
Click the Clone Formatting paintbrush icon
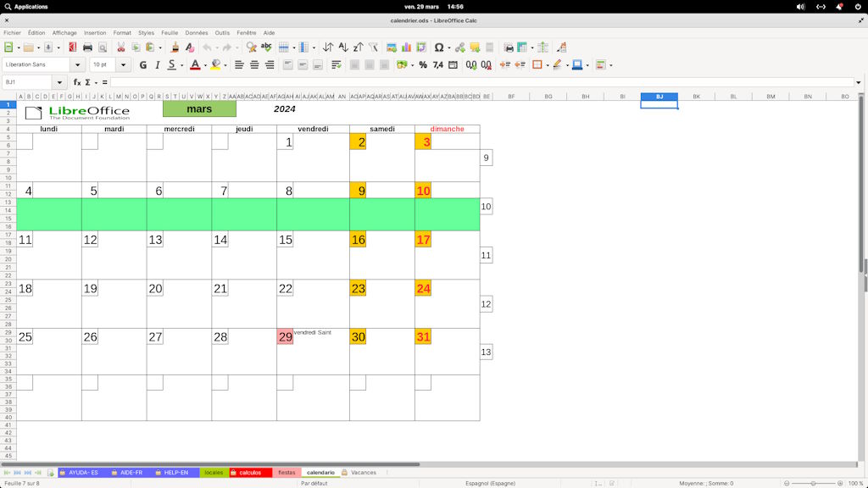[x=175, y=47]
